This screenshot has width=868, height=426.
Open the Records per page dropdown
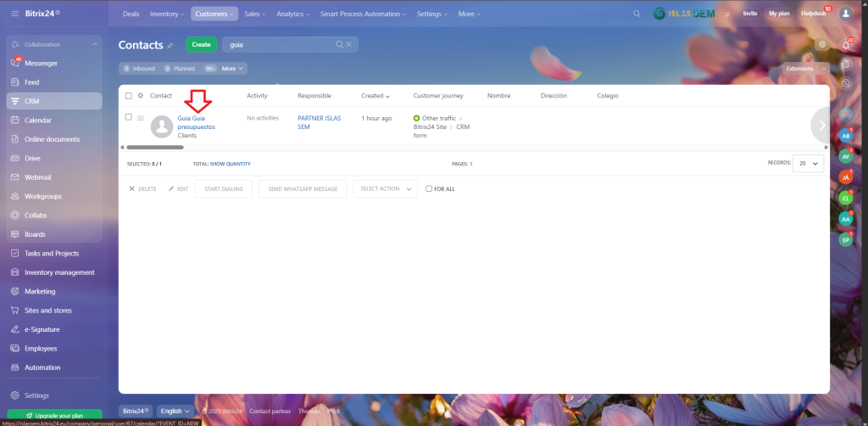pos(808,163)
